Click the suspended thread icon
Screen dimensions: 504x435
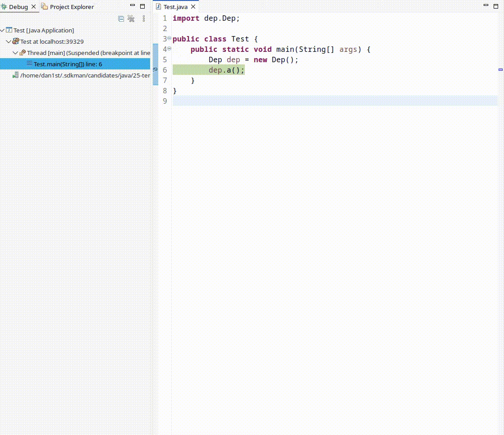23,52
